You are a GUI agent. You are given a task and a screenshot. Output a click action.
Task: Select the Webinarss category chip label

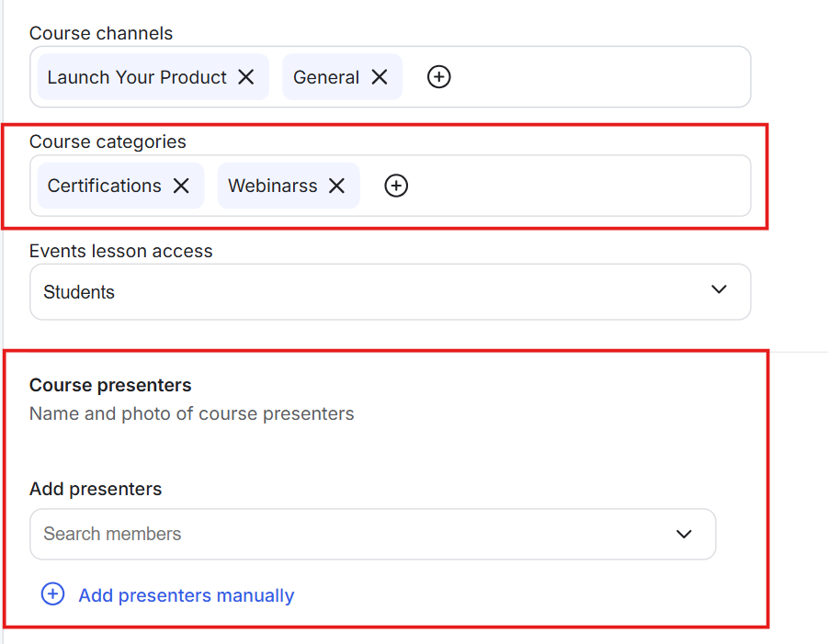[273, 186]
